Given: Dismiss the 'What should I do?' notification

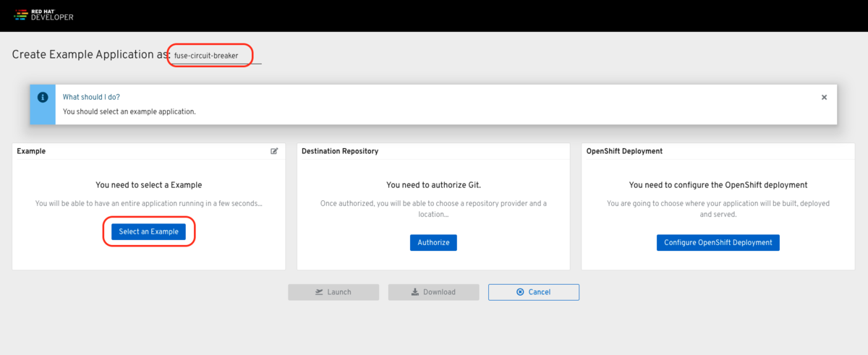Looking at the screenshot, I should point(824,97).
